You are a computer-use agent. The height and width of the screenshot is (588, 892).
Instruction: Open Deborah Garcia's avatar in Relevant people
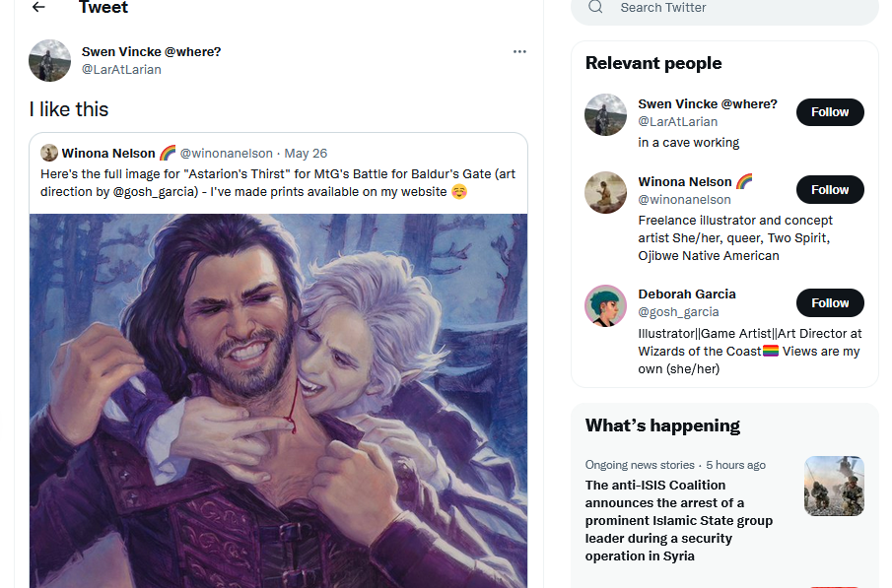(x=606, y=305)
